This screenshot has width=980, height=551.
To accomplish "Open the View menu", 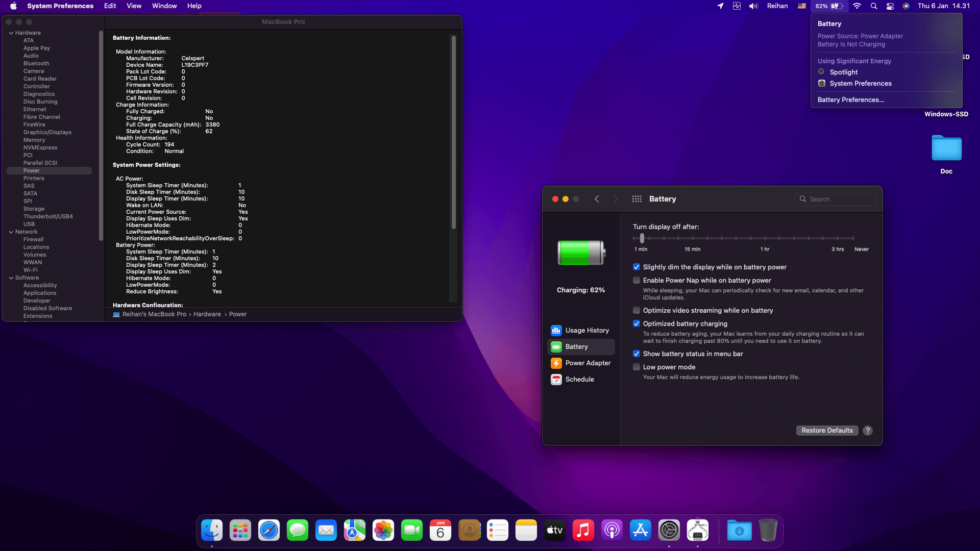I will click(134, 6).
